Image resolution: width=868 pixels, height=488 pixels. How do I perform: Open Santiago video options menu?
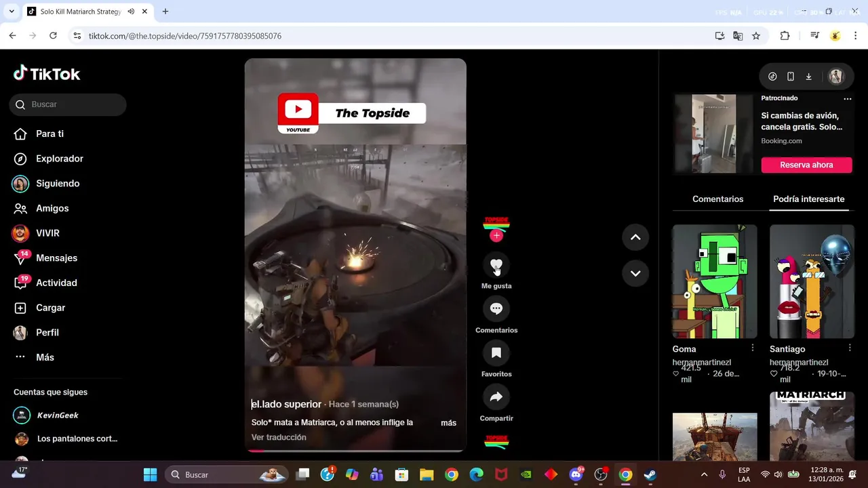pos(850,348)
